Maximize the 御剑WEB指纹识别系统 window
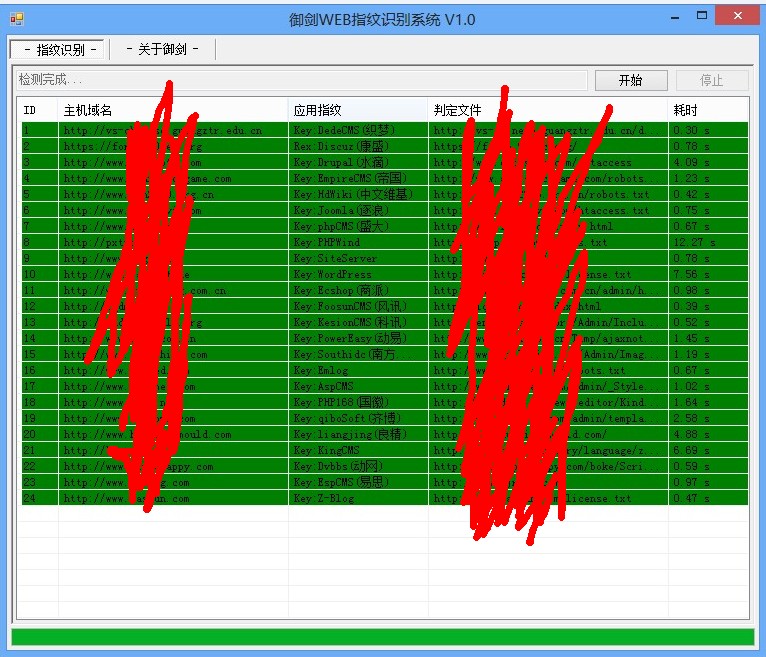Viewport: 766px width, 657px height. (x=702, y=16)
